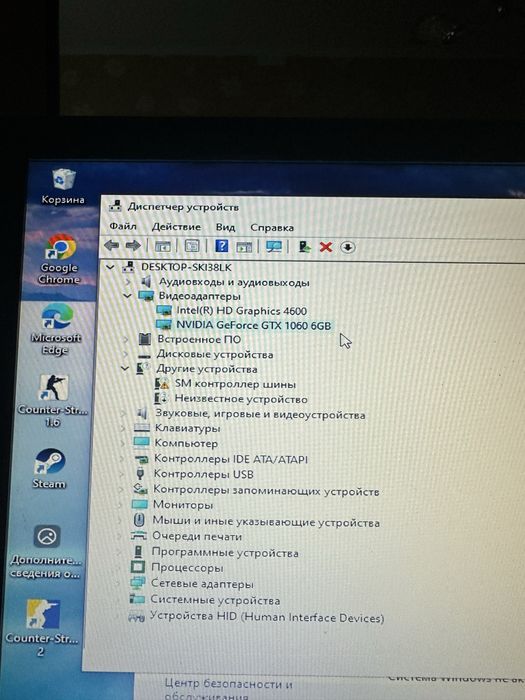Scan for hardware changes via monitor icon
The image size is (525, 700).
point(273,246)
